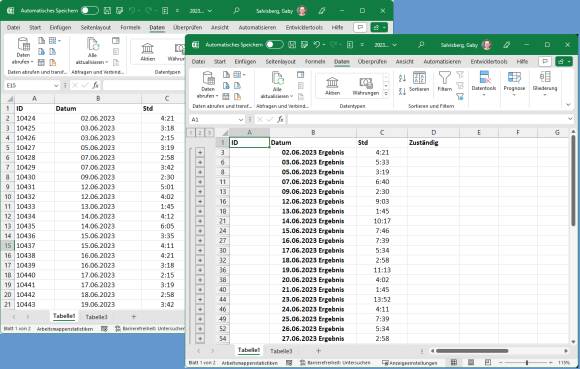Screen dimensions: 580x369
Task: Open the comments icon in the front window
Action: [x=544, y=61]
